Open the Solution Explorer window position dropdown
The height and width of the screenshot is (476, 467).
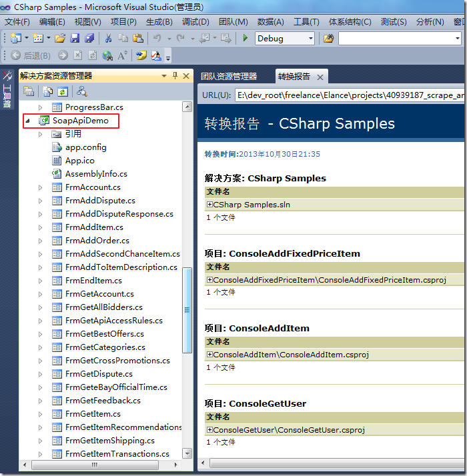point(164,76)
